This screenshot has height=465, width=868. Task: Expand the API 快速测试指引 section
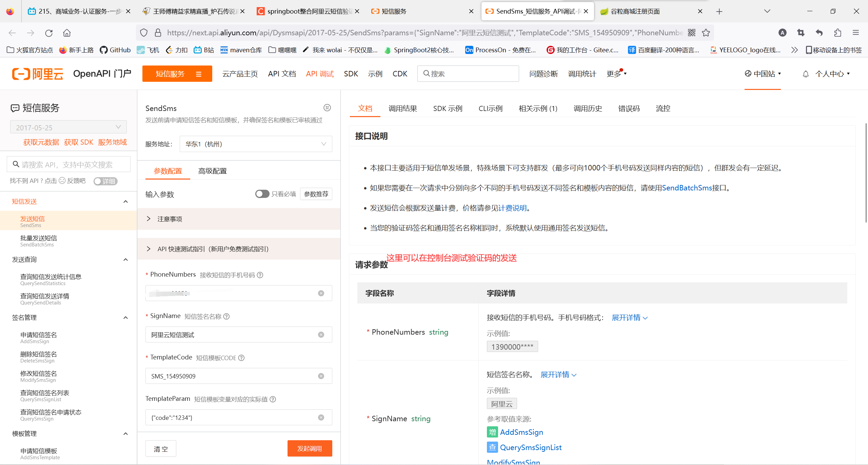tap(239, 249)
